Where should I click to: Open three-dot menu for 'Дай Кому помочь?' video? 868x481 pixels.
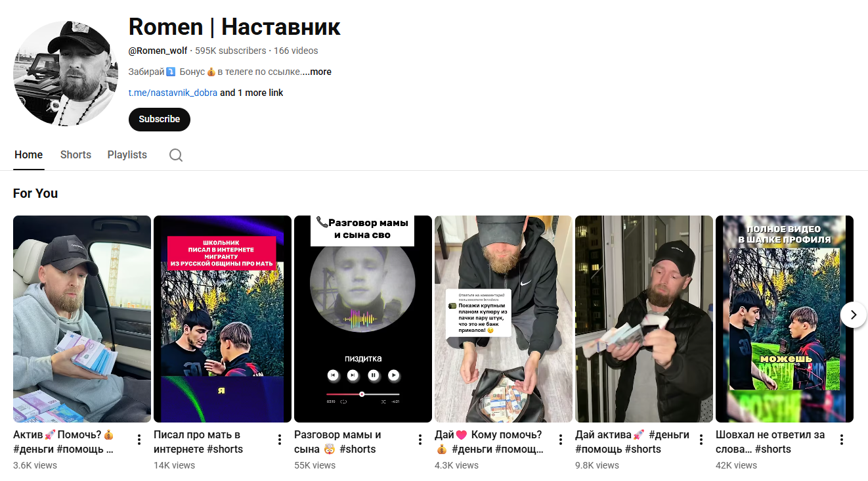(561, 440)
